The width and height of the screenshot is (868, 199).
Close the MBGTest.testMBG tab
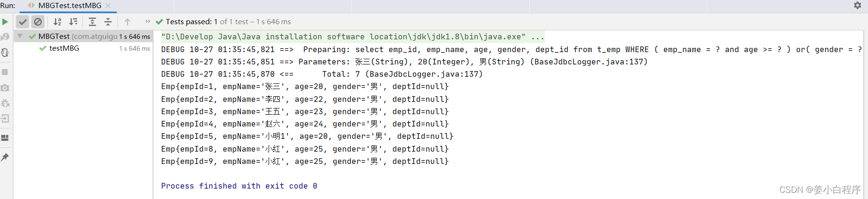[108, 6]
